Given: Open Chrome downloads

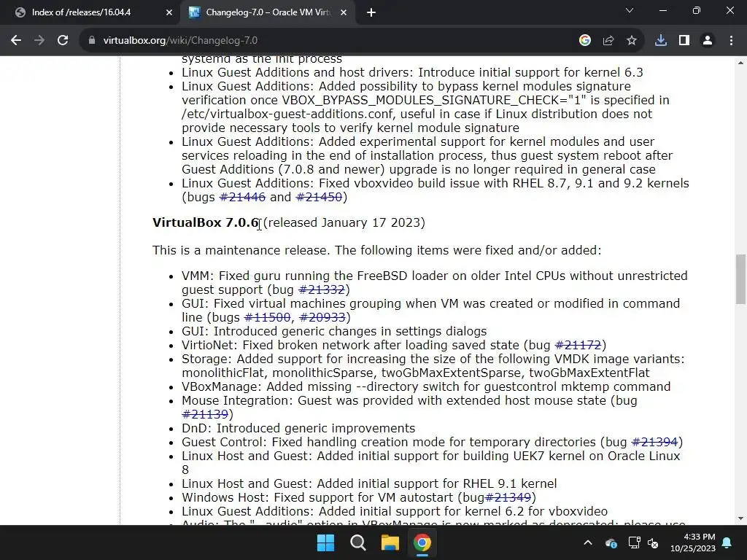Looking at the screenshot, I should click(661, 41).
